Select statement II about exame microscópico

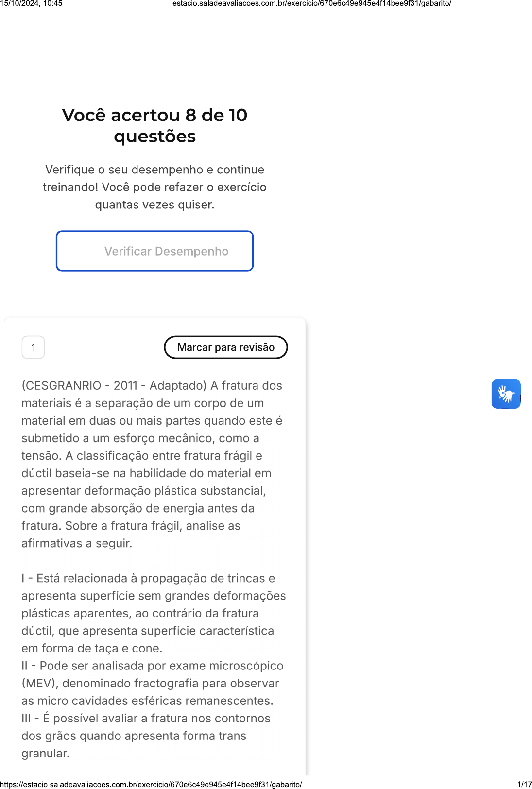(153, 683)
